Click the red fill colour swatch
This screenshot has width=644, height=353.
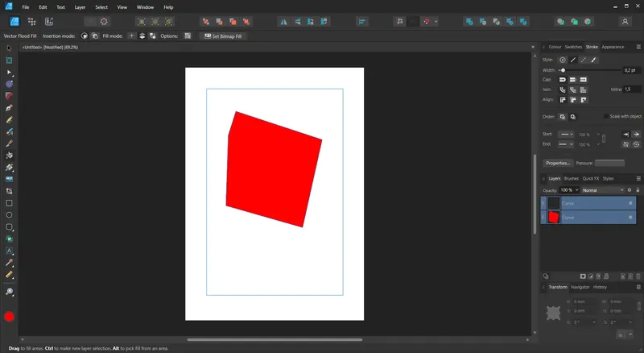(9, 317)
